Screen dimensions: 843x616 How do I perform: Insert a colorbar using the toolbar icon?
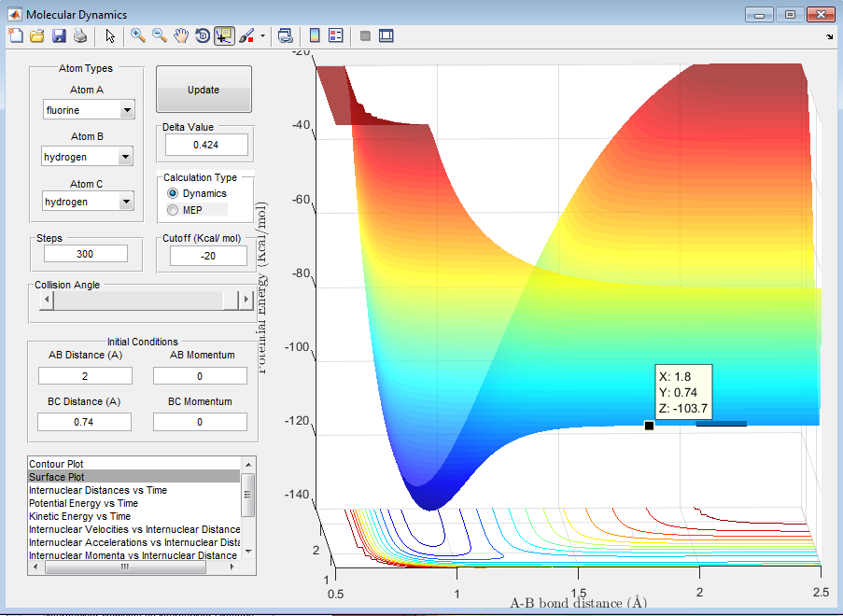click(315, 35)
